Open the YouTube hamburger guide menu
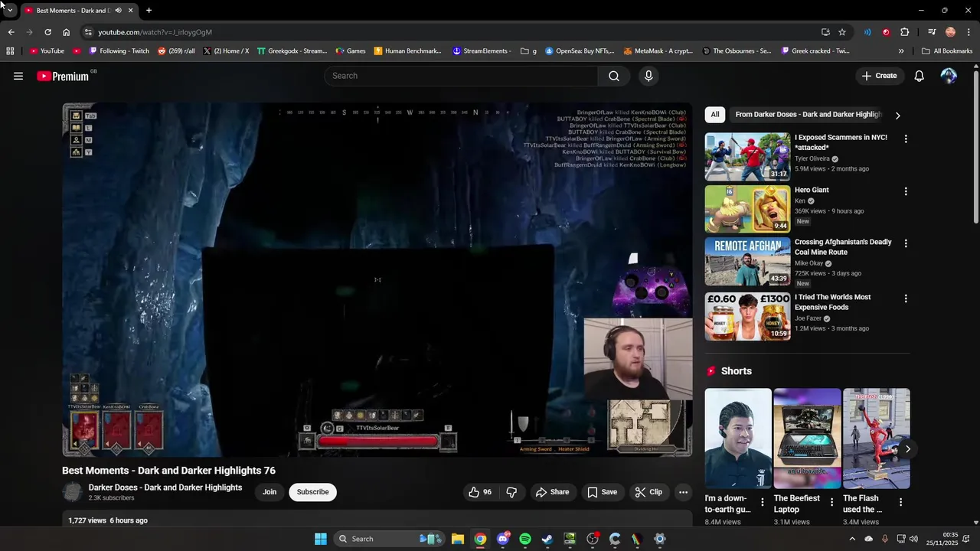Screen dimensions: 980x551 pyautogui.click(x=18, y=76)
